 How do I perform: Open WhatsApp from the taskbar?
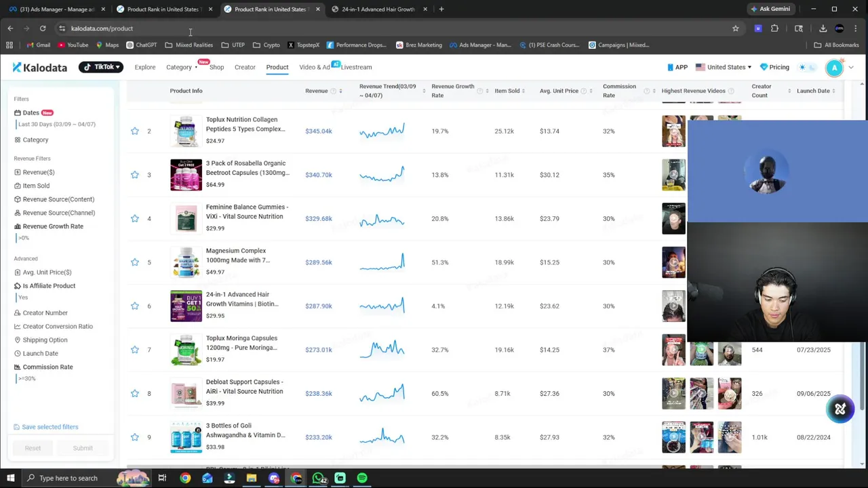(318, 479)
